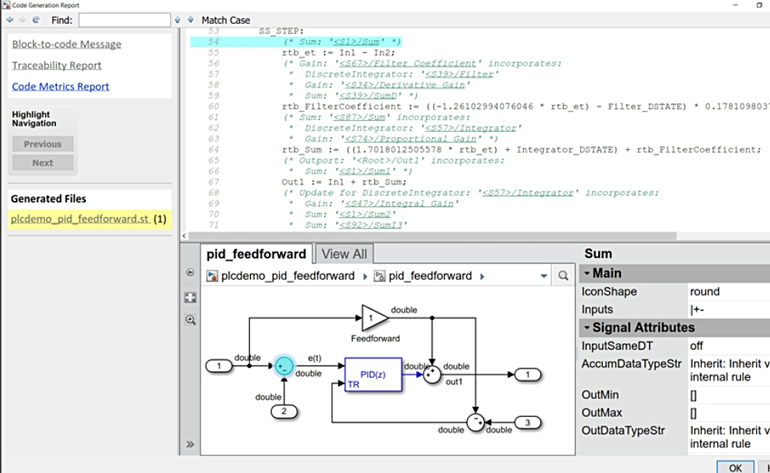Click the zoom magnifier icon beside the diagram
The height and width of the screenshot is (473, 770).
[x=190, y=320]
